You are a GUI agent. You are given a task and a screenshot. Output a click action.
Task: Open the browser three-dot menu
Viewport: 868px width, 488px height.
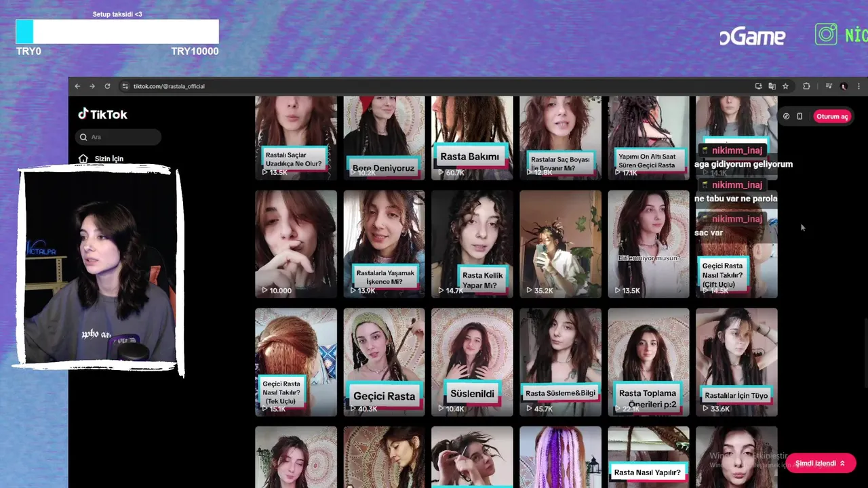(859, 86)
